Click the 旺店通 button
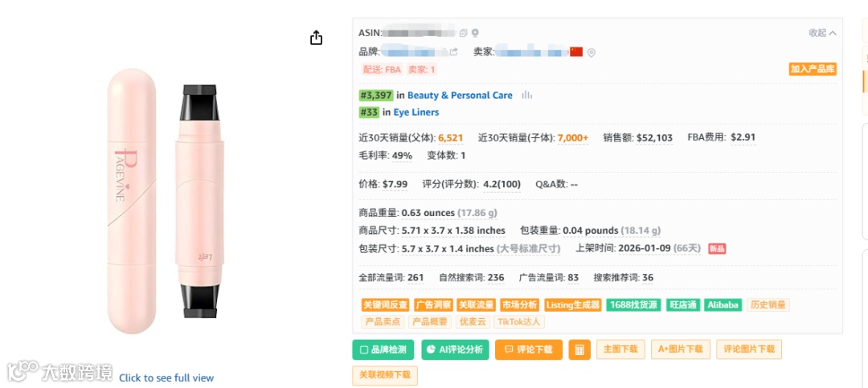This screenshot has height=388, width=868. click(x=682, y=305)
